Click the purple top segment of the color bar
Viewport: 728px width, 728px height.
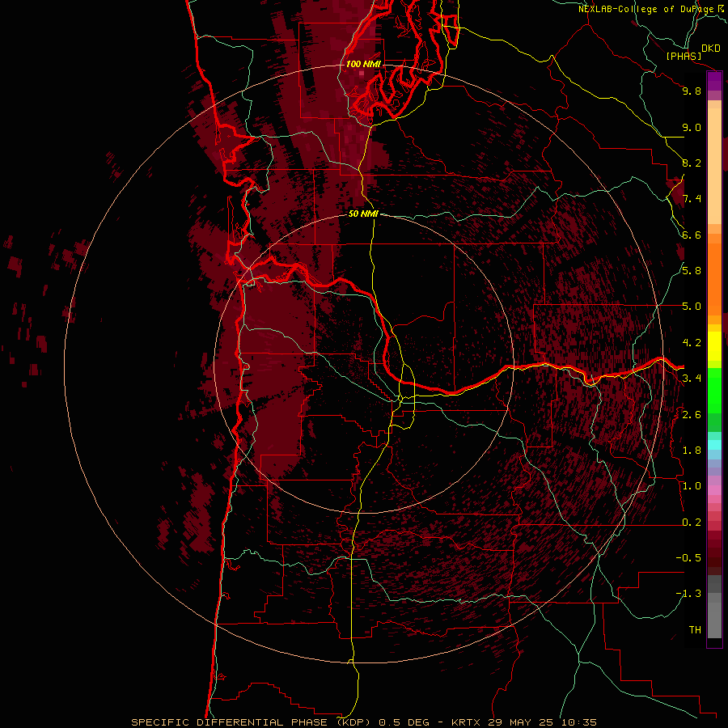(714, 82)
